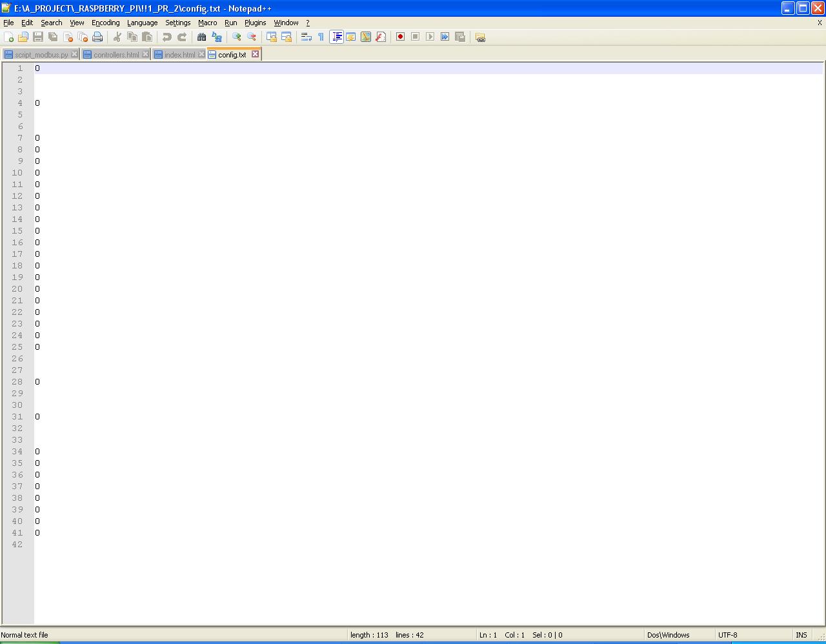Open the Language menu
Image resolution: width=826 pixels, height=644 pixels.
pyautogui.click(x=143, y=23)
